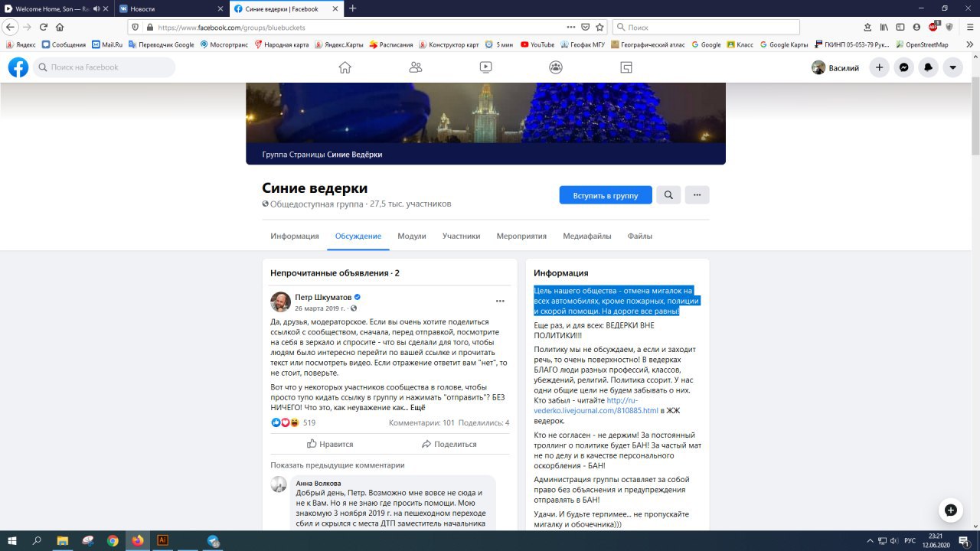The image size is (980, 551).
Task: Go to the Facebook Home feed icon
Action: (x=345, y=67)
